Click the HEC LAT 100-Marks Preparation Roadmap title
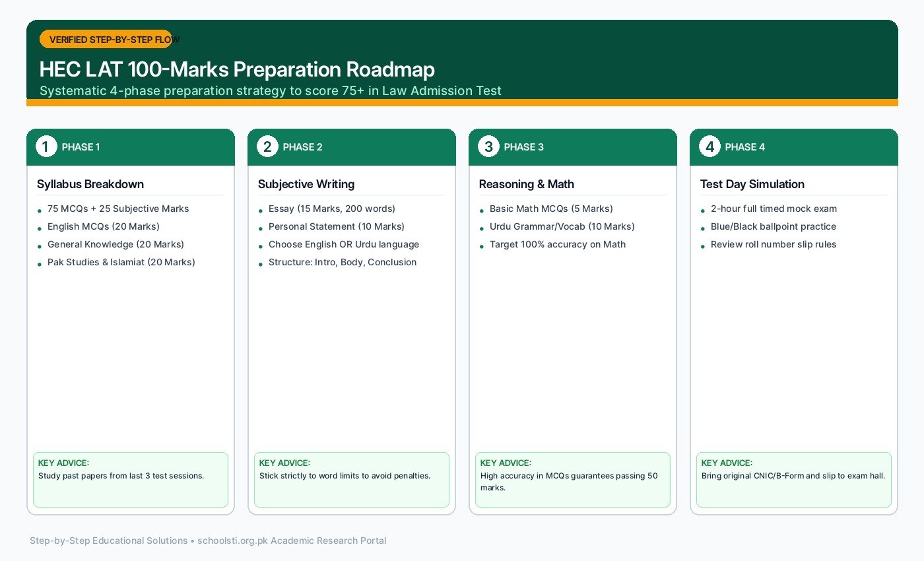924x561 pixels. [237, 70]
